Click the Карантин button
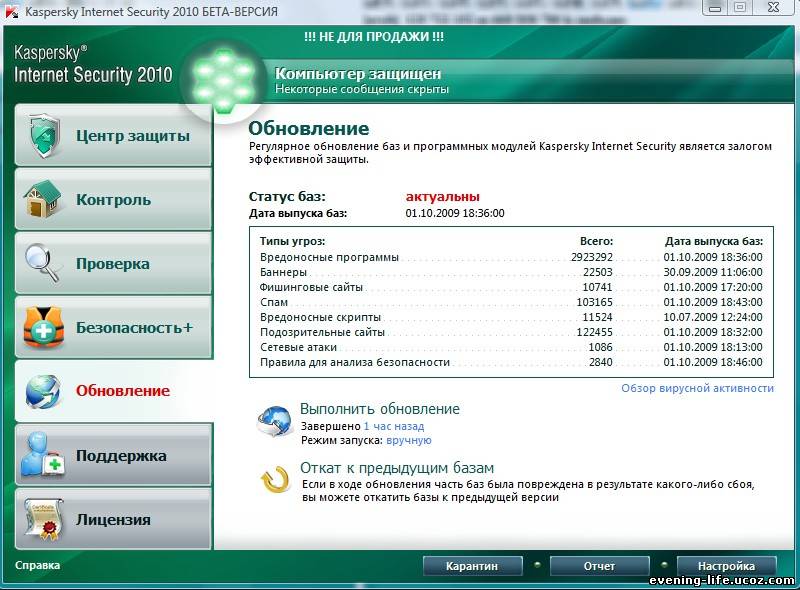Image resolution: width=800 pixels, height=590 pixels. point(472,566)
